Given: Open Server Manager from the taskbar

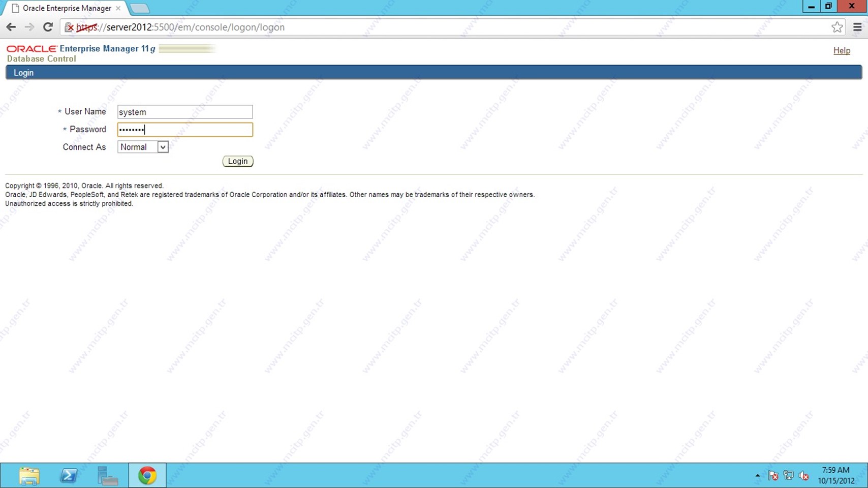Looking at the screenshot, I should pos(108,476).
